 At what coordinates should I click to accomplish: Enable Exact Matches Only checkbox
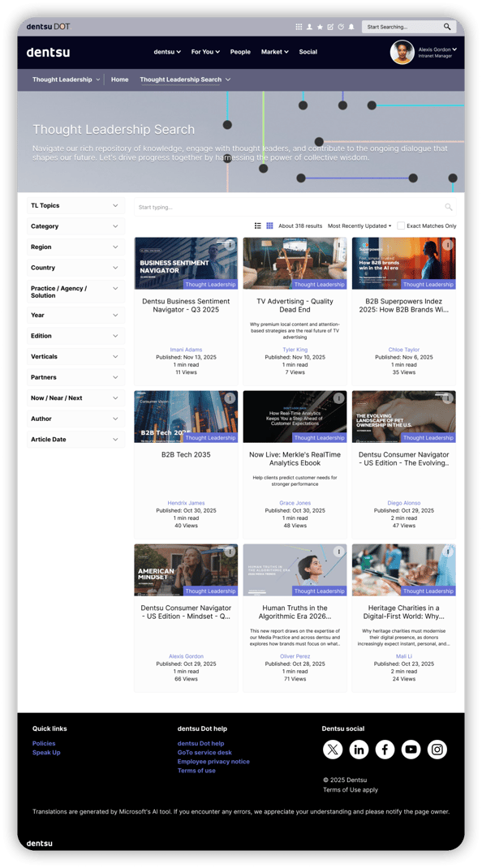[x=401, y=226]
